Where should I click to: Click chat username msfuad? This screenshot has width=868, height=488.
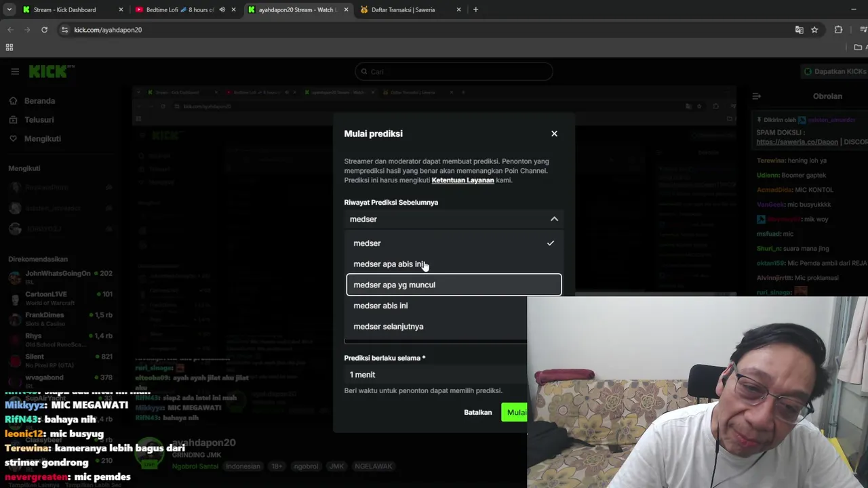click(x=768, y=234)
